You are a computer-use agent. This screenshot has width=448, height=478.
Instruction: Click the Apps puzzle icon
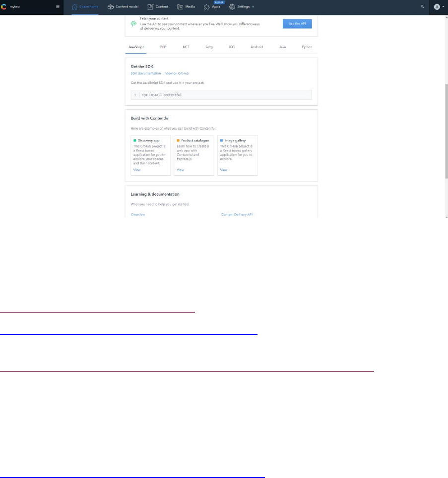(206, 7)
